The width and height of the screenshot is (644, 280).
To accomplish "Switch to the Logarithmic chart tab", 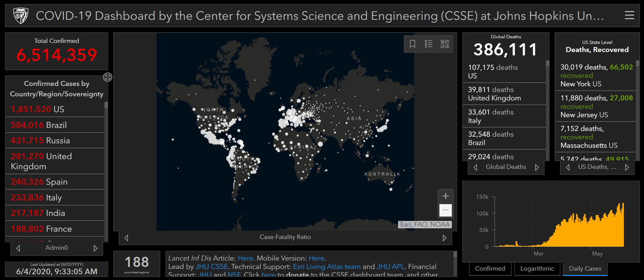I will (537, 269).
